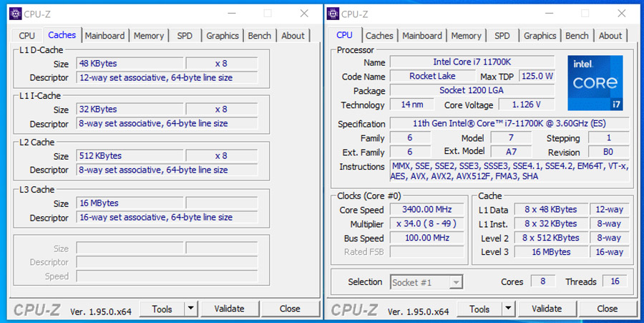Click the Technology value '14 nm'
This screenshot has height=323, width=644.
412,105
